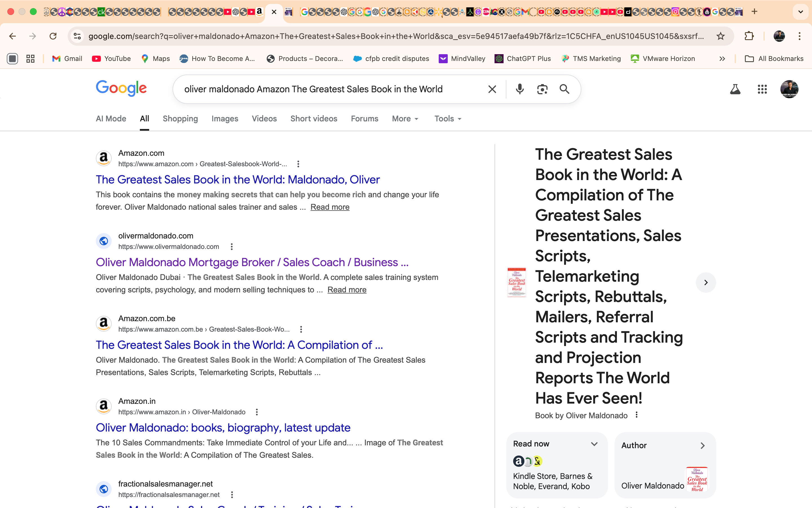Open the All Bookmarks folder

(774, 59)
